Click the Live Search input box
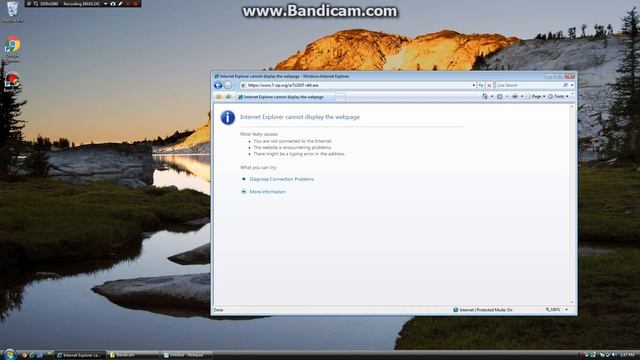The height and width of the screenshot is (360, 640). (x=529, y=85)
